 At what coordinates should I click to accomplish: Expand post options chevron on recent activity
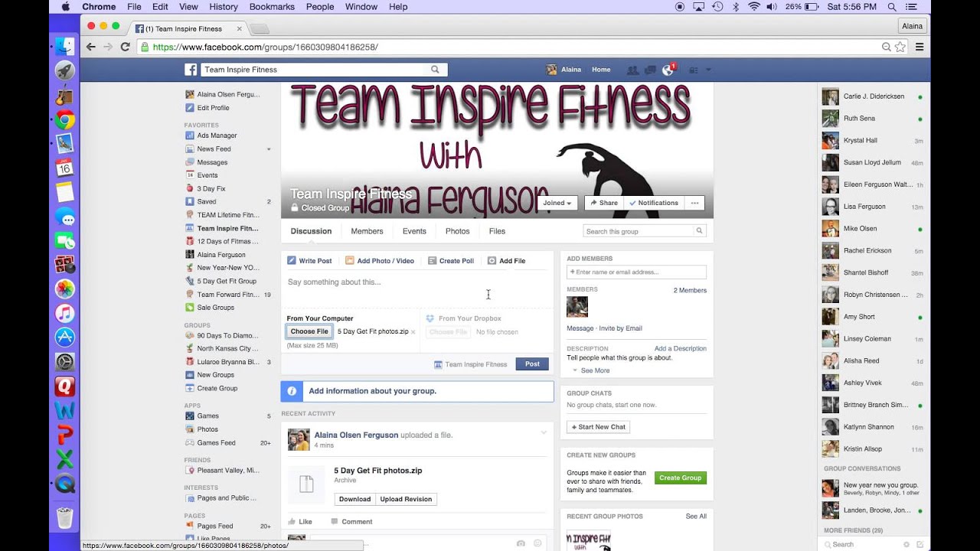coord(544,432)
